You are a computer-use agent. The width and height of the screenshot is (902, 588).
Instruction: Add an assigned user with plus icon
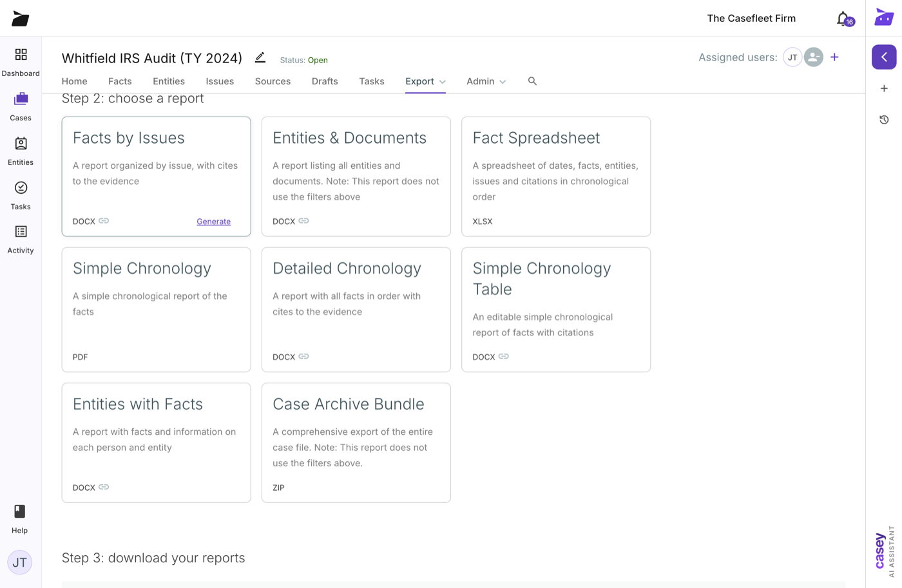(834, 57)
